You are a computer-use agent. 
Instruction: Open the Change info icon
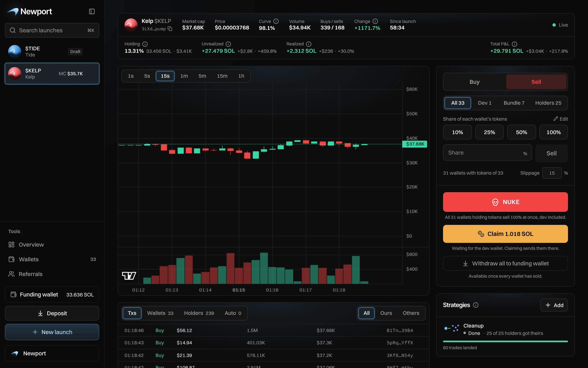tap(375, 21)
